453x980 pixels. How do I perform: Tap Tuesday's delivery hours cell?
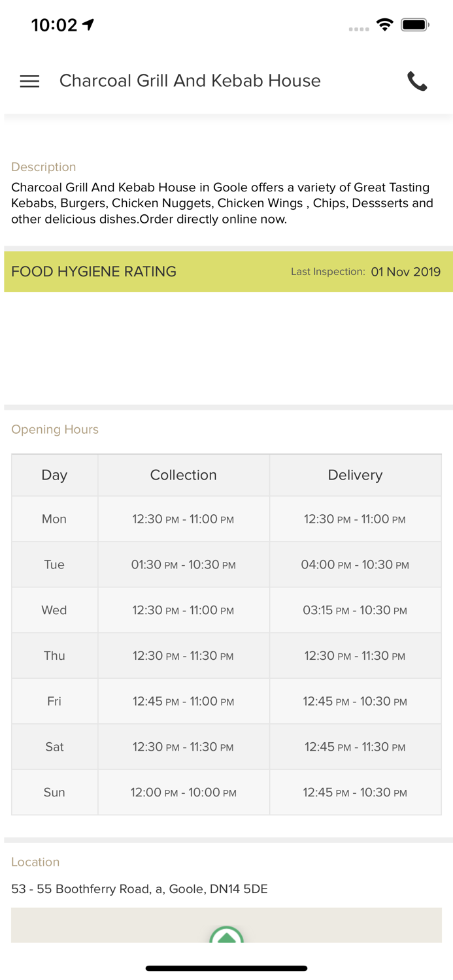(x=355, y=564)
